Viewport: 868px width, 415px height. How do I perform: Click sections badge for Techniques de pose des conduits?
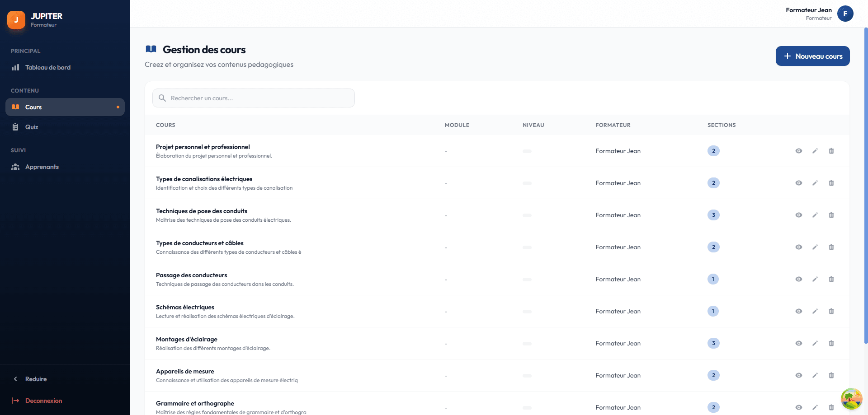click(x=713, y=215)
